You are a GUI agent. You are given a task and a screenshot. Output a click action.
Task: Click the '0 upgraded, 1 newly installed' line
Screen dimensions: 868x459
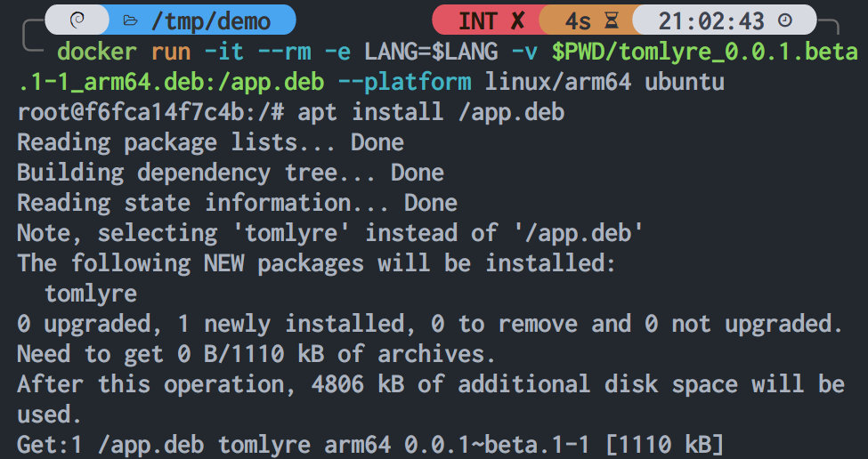tap(430, 324)
